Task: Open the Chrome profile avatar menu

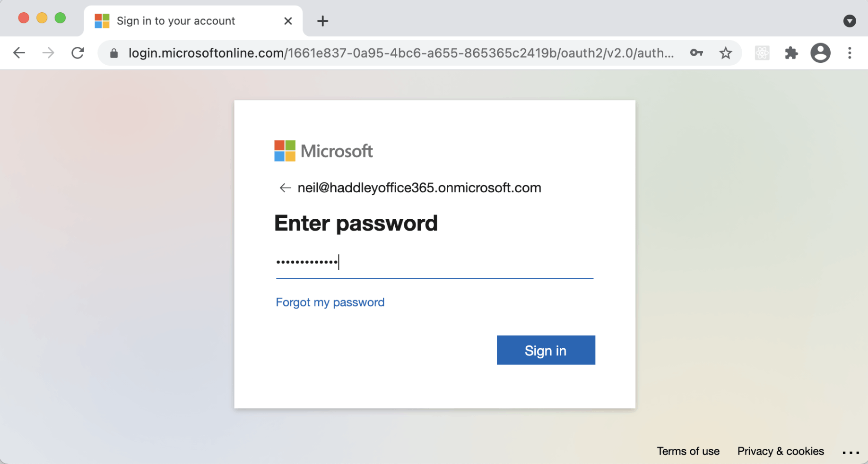Action: (x=820, y=53)
